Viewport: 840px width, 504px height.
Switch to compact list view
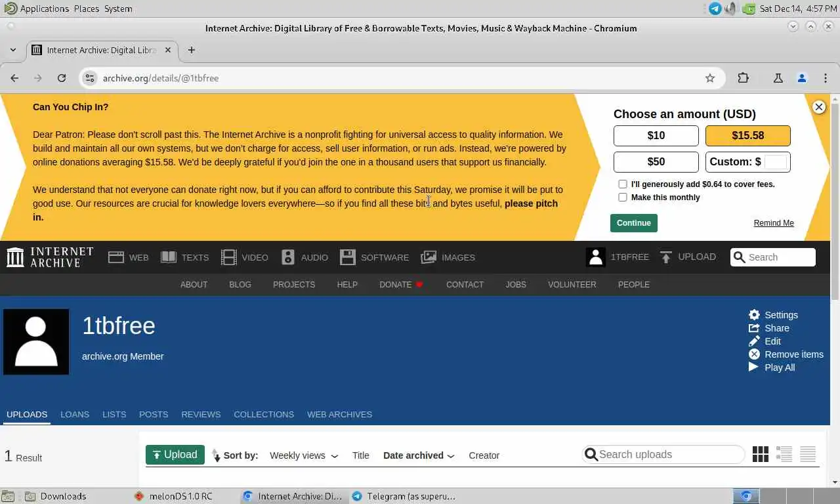tap(808, 454)
